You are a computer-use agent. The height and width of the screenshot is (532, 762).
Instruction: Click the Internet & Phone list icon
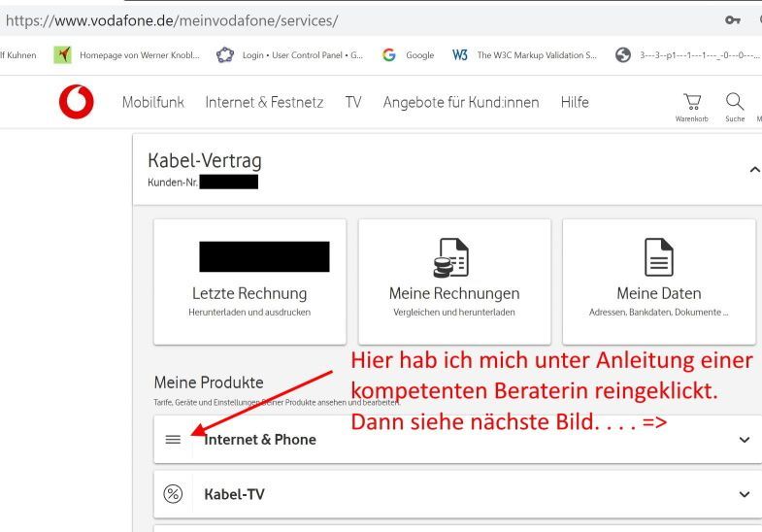point(173,439)
